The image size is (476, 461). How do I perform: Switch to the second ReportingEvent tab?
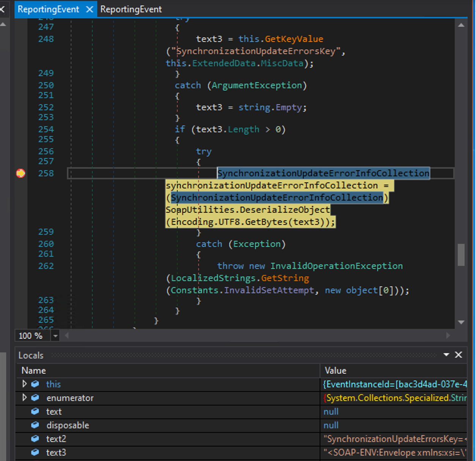coord(131,9)
